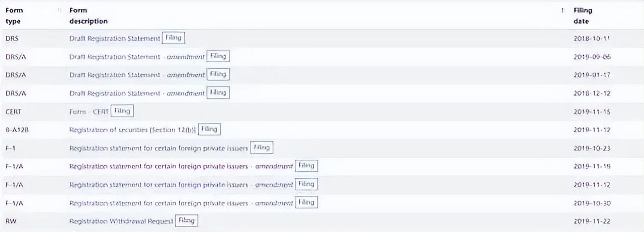Viewport: 644px width, 232px height.
Task: Click Registration of securities Section 12(b) link
Action: (132, 130)
